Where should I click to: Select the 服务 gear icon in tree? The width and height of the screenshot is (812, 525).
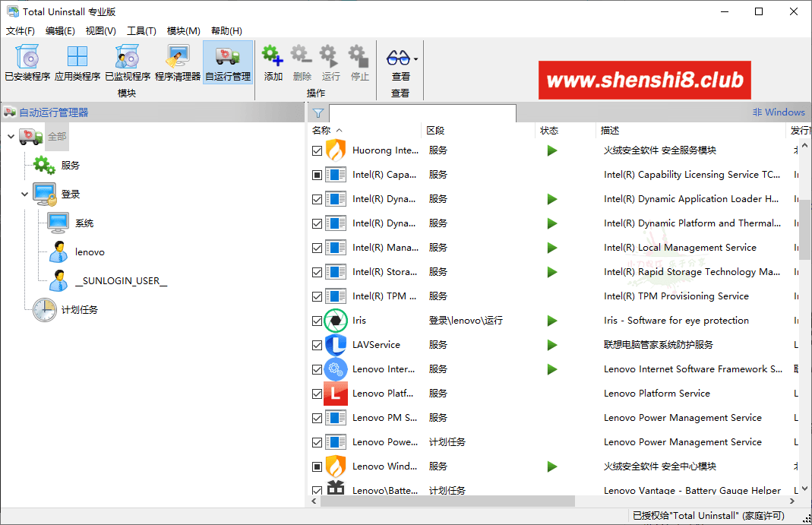44,165
